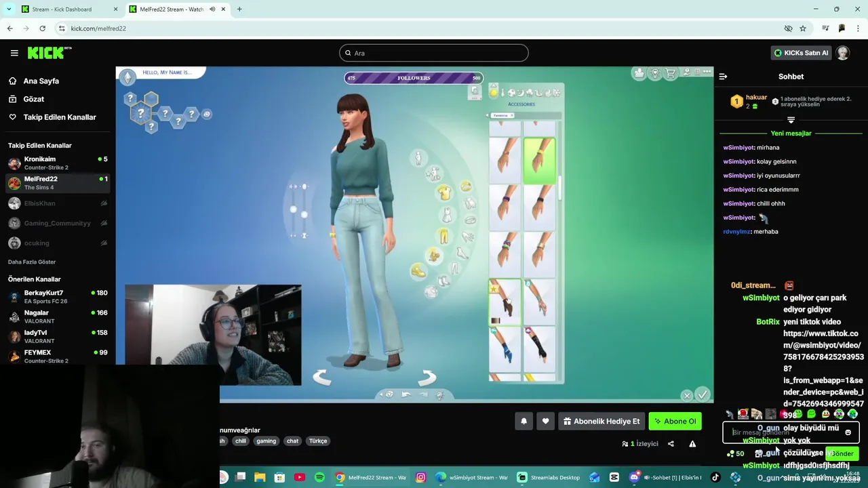
Task: Mute the MelFred22 Stream tab audio
Action: tap(212, 9)
